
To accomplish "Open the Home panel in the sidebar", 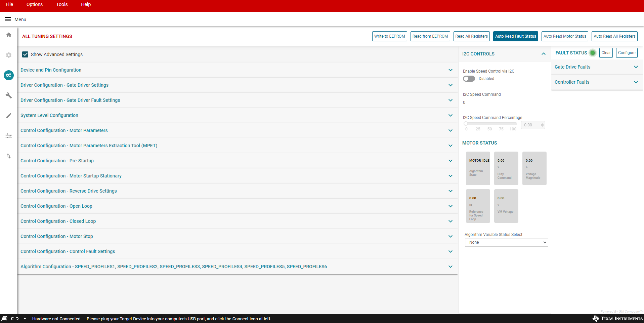I will [8, 35].
